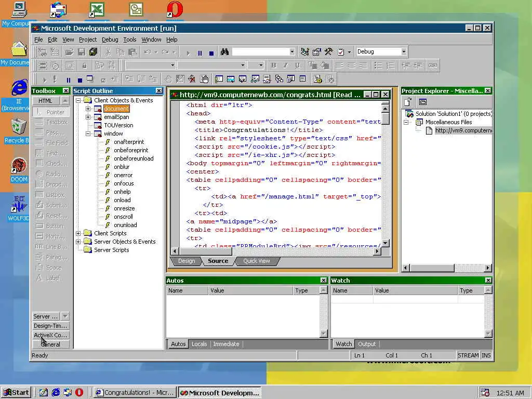This screenshot has width=532, height=399.
Task: Switch to the Quick View tab
Action: point(257,261)
